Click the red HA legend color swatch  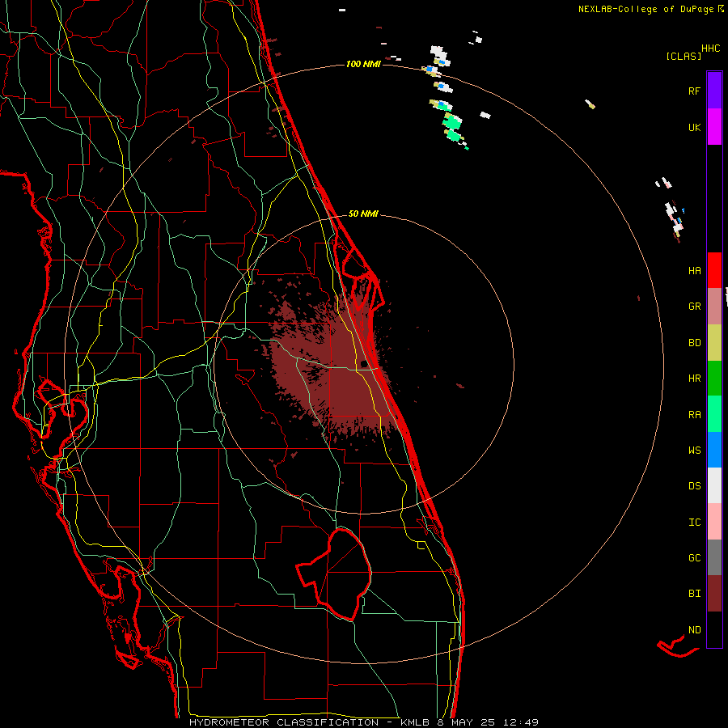click(714, 270)
